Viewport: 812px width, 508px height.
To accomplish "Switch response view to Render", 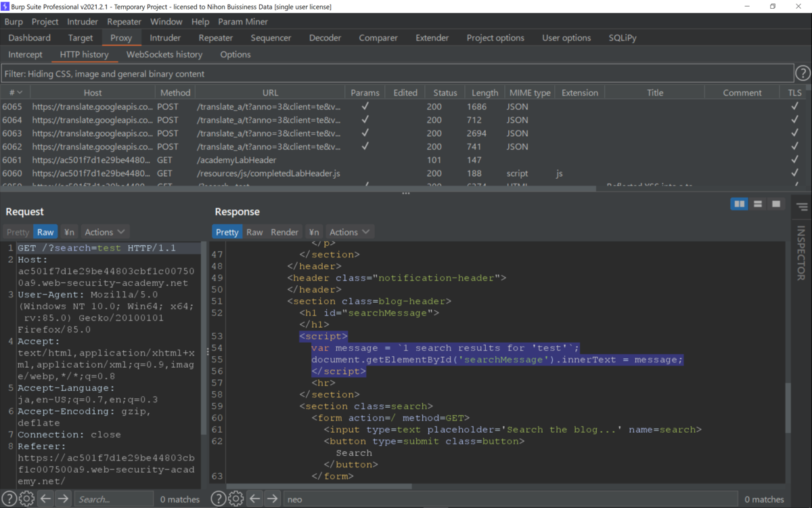I will click(284, 232).
